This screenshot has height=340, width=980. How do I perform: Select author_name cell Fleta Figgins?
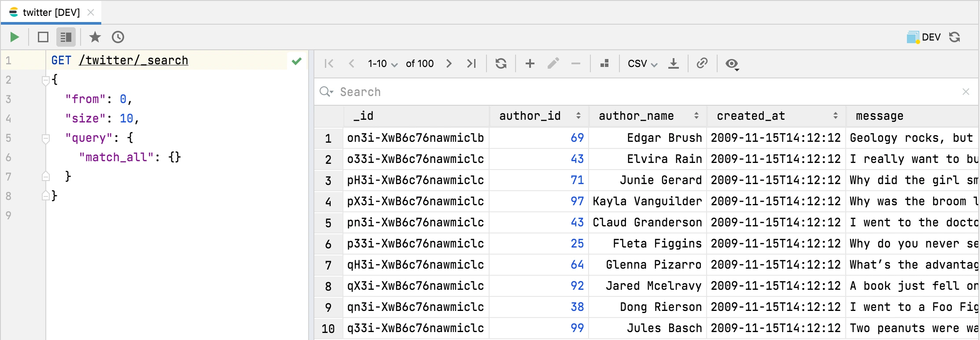coord(648,244)
